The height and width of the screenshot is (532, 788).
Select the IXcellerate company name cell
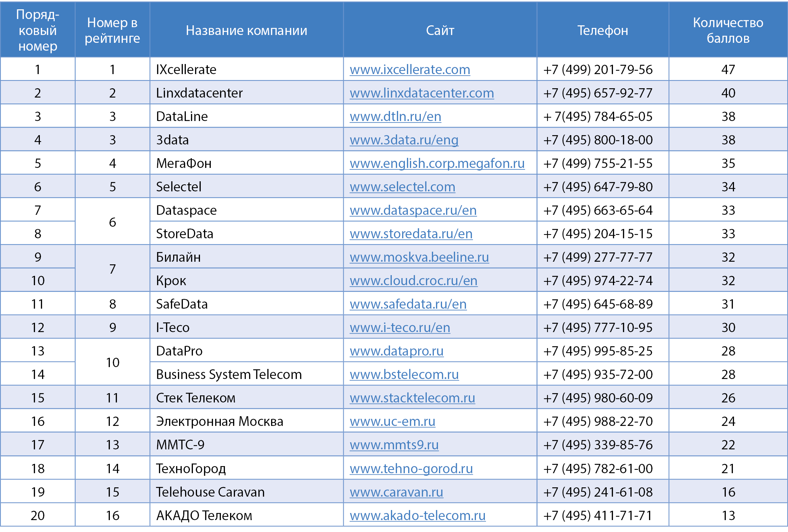[186, 70]
